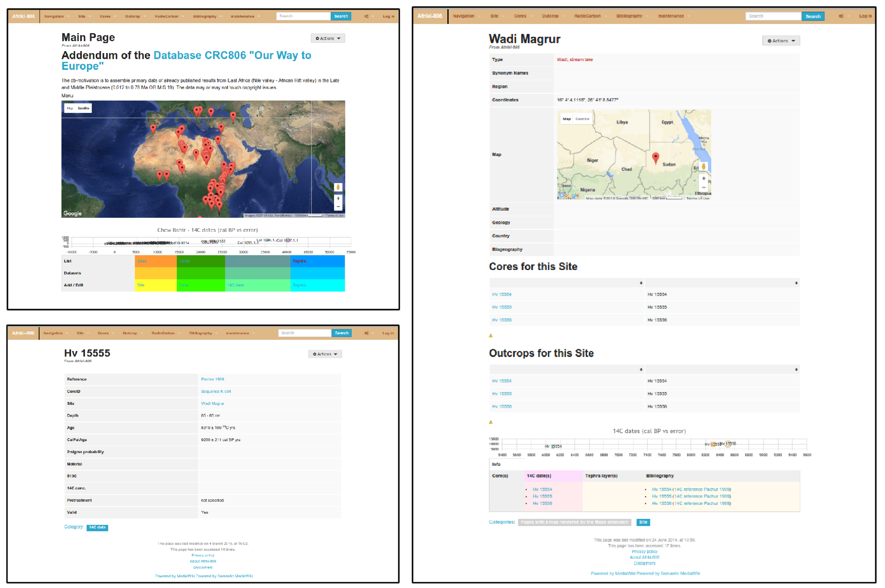Open Actions dropdown on Main Page
This screenshot has height=588, width=885.
coord(328,38)
